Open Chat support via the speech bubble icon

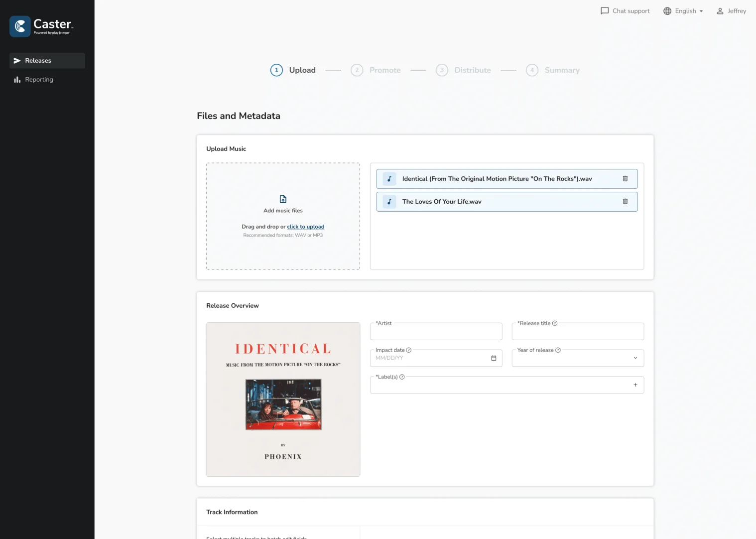tap(604, 10)
